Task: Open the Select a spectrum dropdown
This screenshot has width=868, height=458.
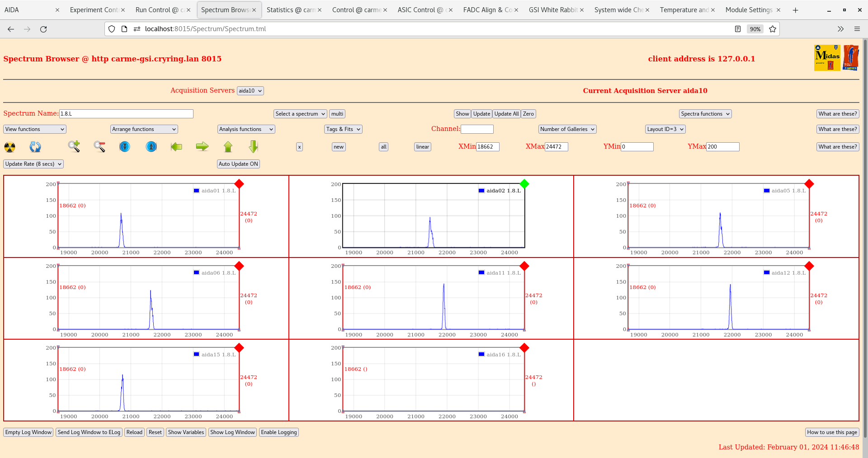Action: coord(300,113)
